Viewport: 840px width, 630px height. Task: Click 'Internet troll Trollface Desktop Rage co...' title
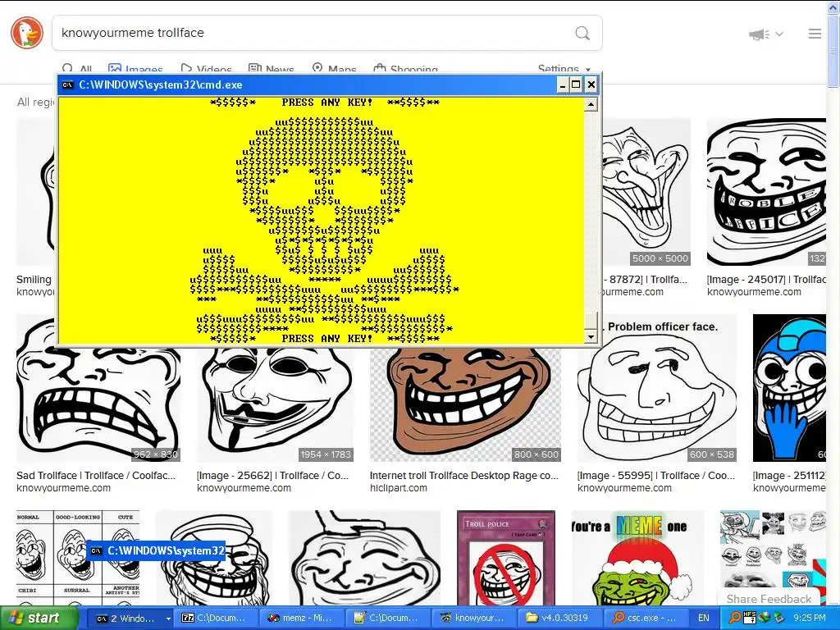coord(464,475)
